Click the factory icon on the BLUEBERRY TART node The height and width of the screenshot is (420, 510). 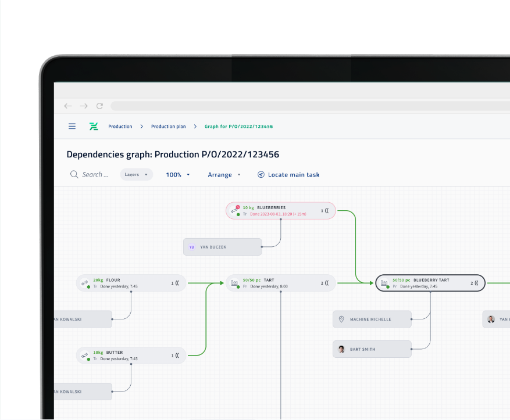[383, 283]
